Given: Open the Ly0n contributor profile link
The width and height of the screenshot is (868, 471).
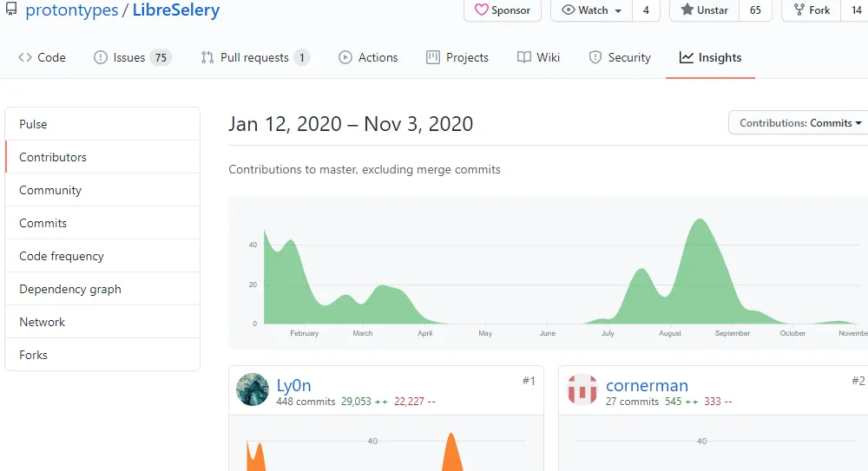Looking at the screenshot, I should tap(293, 385).
